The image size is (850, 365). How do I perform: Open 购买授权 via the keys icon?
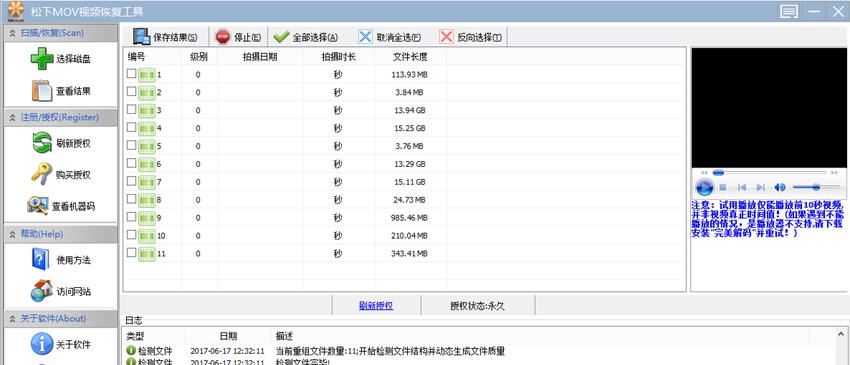pyautogui.click(x=41, y=175)
